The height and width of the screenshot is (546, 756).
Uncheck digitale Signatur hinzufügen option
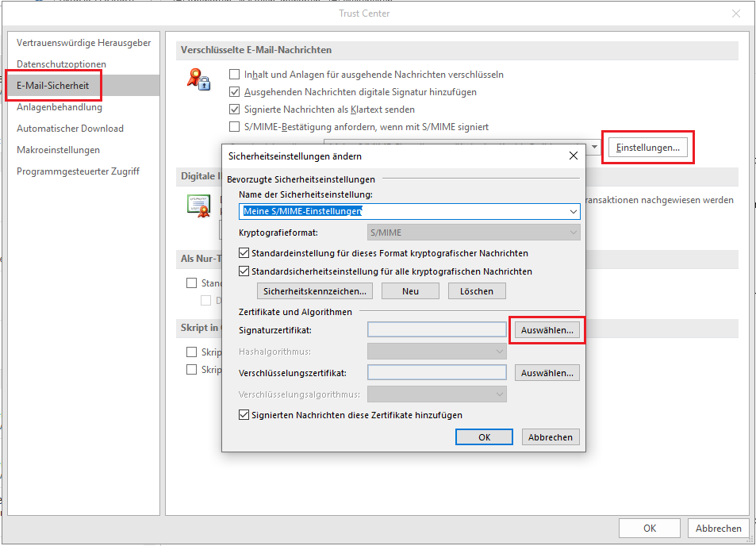pos(235,92)
